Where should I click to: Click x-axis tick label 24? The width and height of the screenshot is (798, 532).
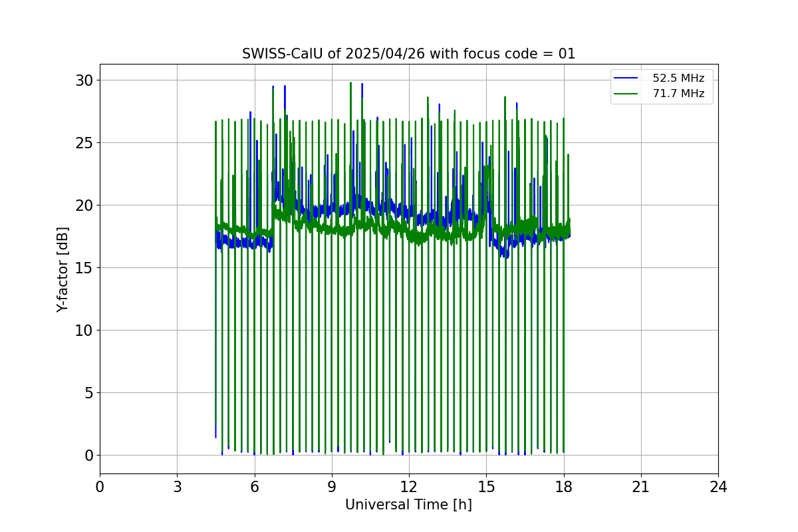pyautogui.click(x=718, y=487)
